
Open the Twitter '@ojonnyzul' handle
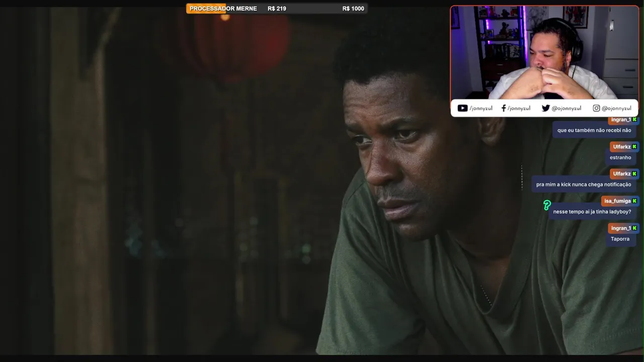567,108
